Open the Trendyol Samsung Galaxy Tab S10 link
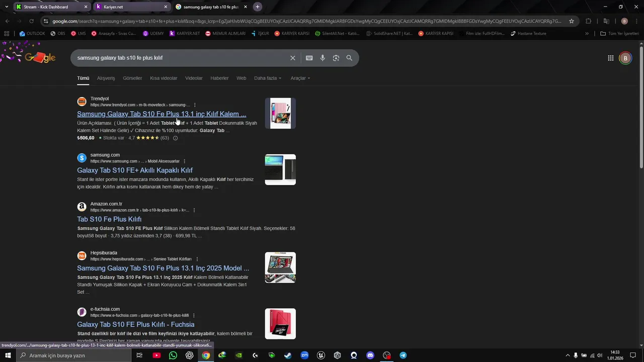The width and height of the screenshot is (644, 362). click(x=162, y=114)
